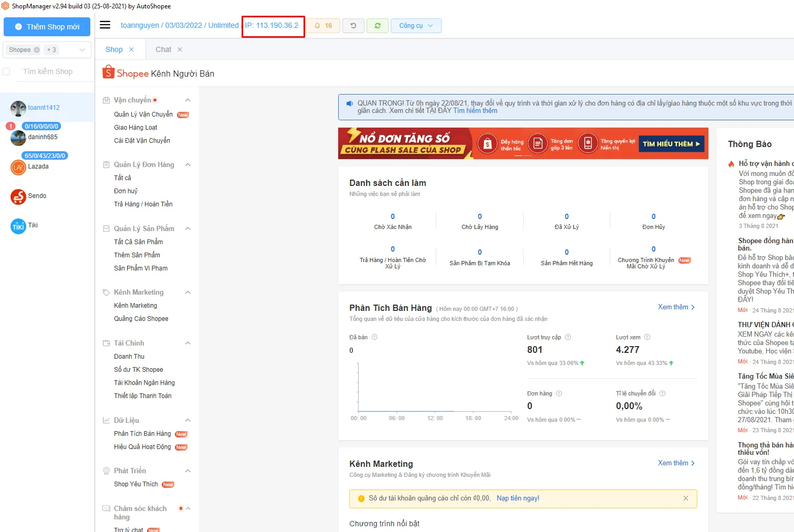This screenshot has height=532, width=794.
Task: Tick the select-all shops checkbox
Action: (6, 71)
